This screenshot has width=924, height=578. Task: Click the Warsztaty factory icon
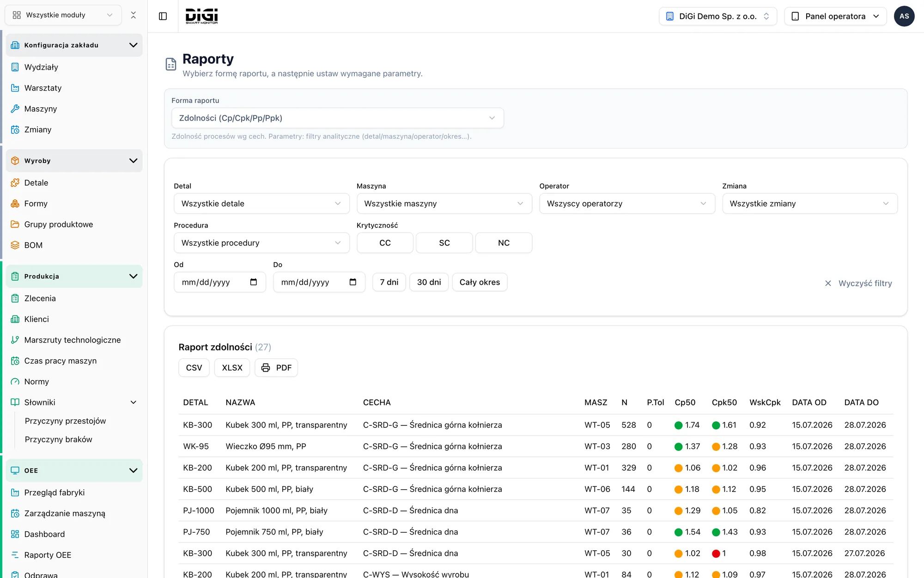pos(15,88)
